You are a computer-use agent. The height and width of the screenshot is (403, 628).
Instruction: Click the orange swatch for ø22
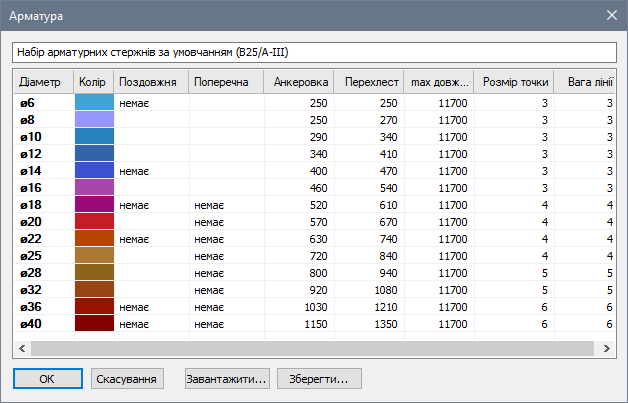tap(94, 238)
